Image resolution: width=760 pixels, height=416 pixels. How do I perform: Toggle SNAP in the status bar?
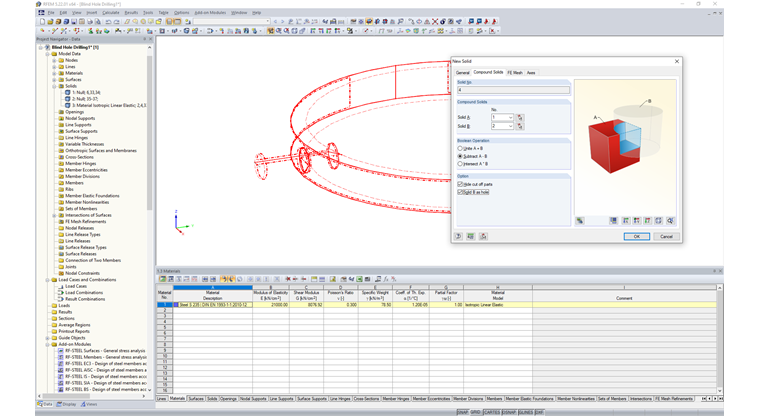click(x=462, y=412)
